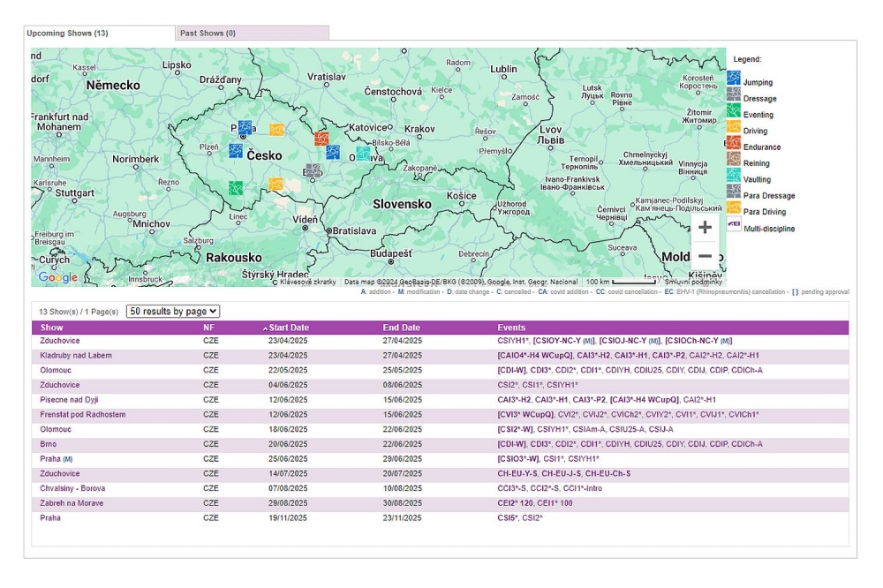Zoom in the map with plus button
Image resolution: width=883 pixels, height=588 pixels.
coord(705,227)
